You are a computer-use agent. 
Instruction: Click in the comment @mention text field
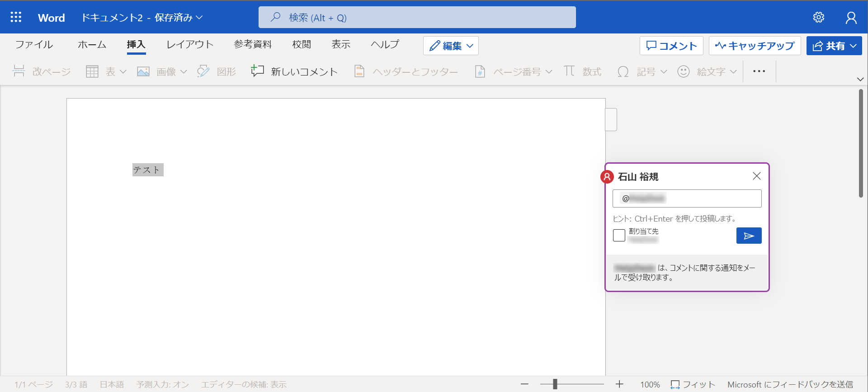click(687, 198)
